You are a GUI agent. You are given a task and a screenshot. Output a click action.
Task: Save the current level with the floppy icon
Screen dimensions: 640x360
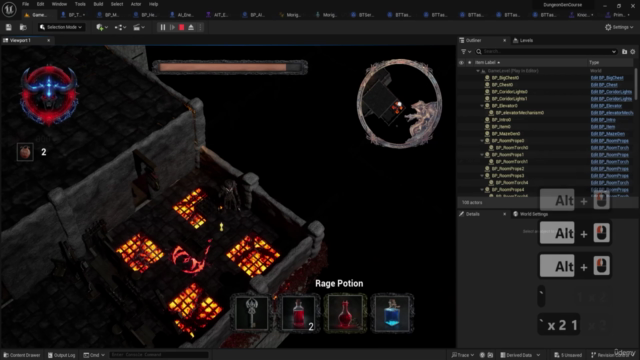(9, 27)
